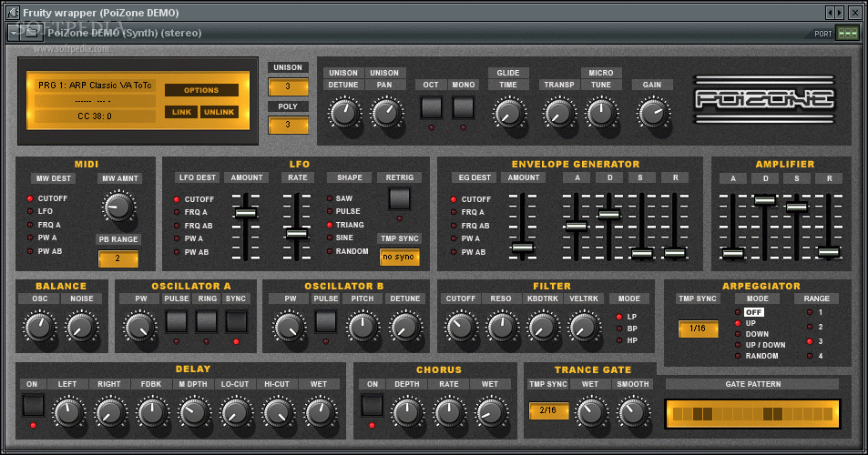
Task: Click the Delay Hi-Cut knob
Action: [x=277, y=412]
